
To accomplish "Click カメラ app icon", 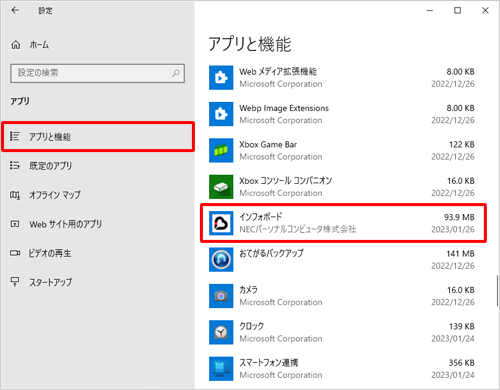I will tap(221, 296).
